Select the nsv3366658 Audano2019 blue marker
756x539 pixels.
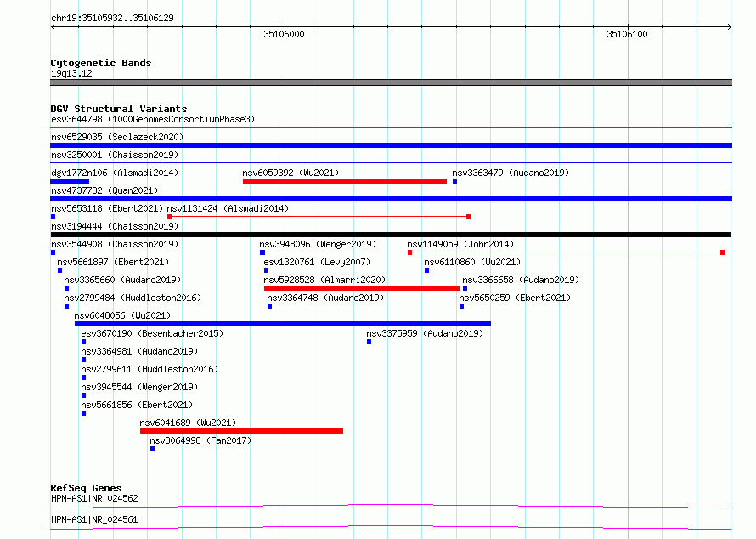tap(465, 288)
